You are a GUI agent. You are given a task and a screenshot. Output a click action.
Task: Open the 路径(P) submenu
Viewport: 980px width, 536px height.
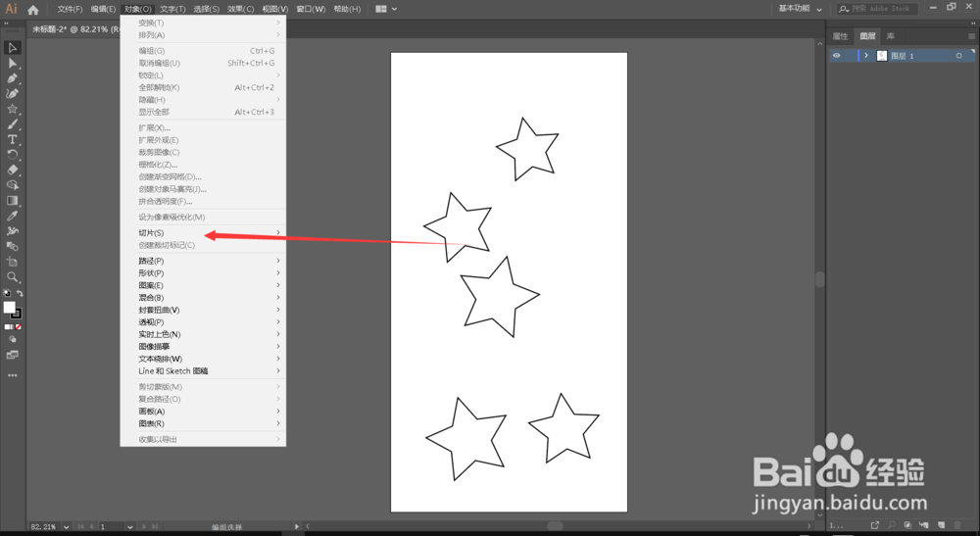(203, 261)
